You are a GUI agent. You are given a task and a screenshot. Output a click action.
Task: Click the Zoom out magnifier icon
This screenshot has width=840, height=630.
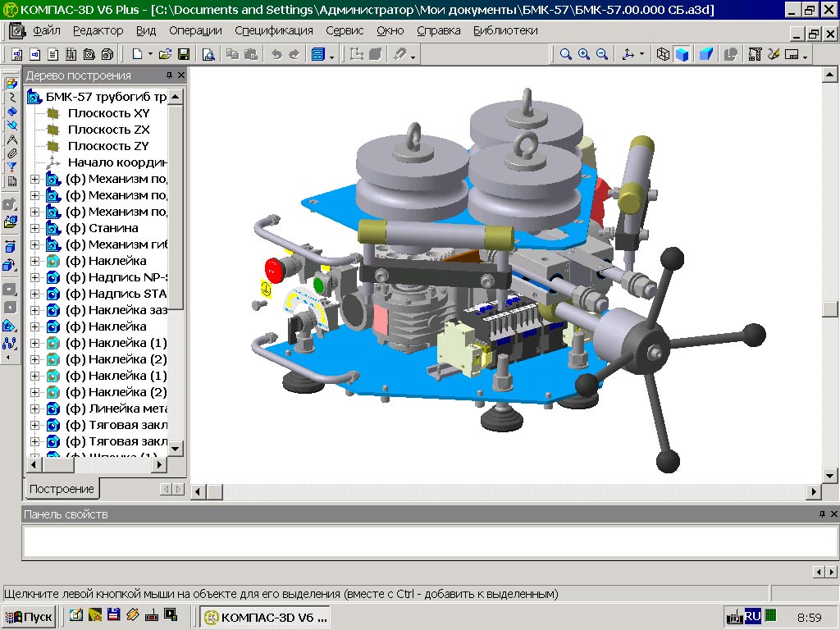(602, 54)
